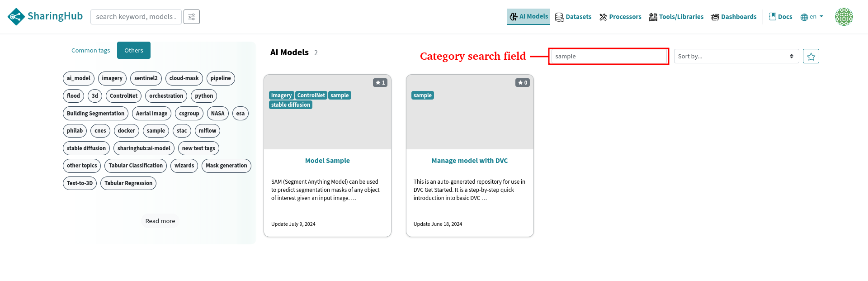
Task: Open the Datasets section
Action: tap(573, 17)
